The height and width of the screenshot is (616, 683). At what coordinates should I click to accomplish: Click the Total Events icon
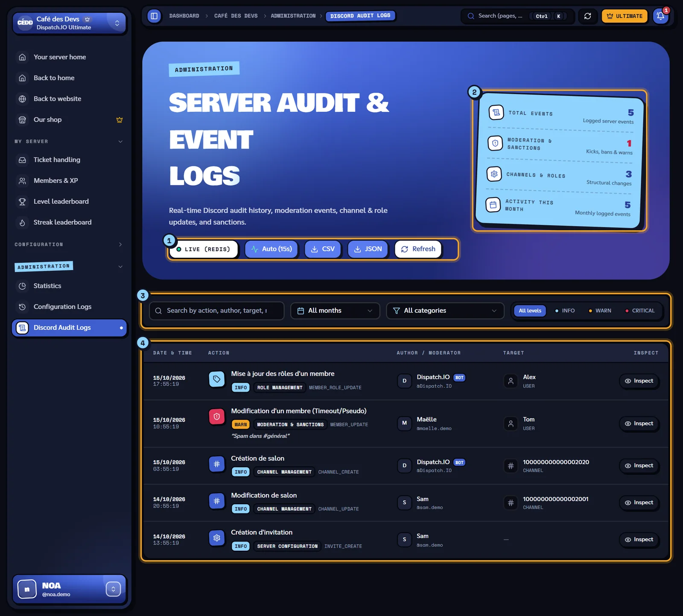pyautogui.click(x=496, y=113)
